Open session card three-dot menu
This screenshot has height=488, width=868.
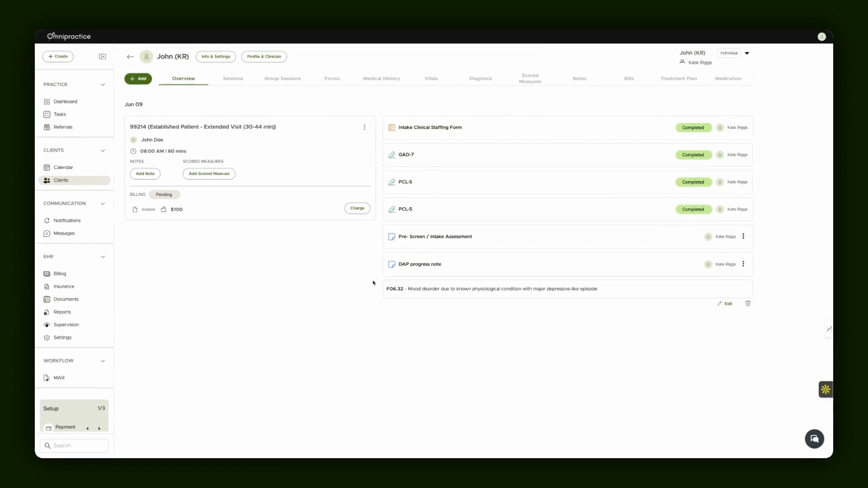[364, 127]
